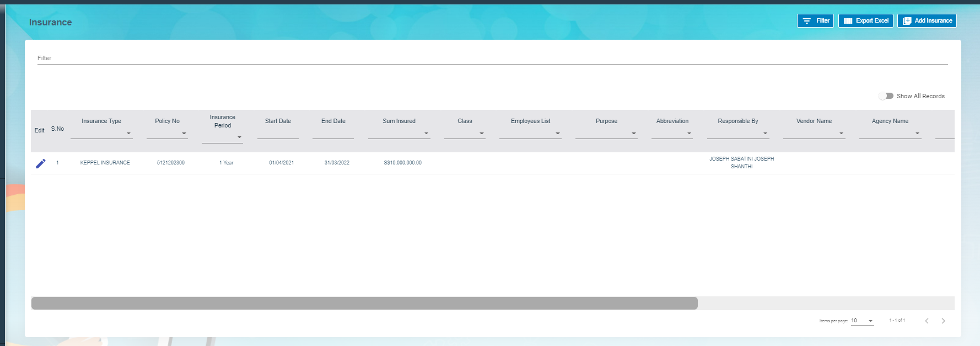Image resolution: width=980 pixels, height=346 pixels.
Task: Click the pencil edit icon for row 1
Action: point(41,163)
